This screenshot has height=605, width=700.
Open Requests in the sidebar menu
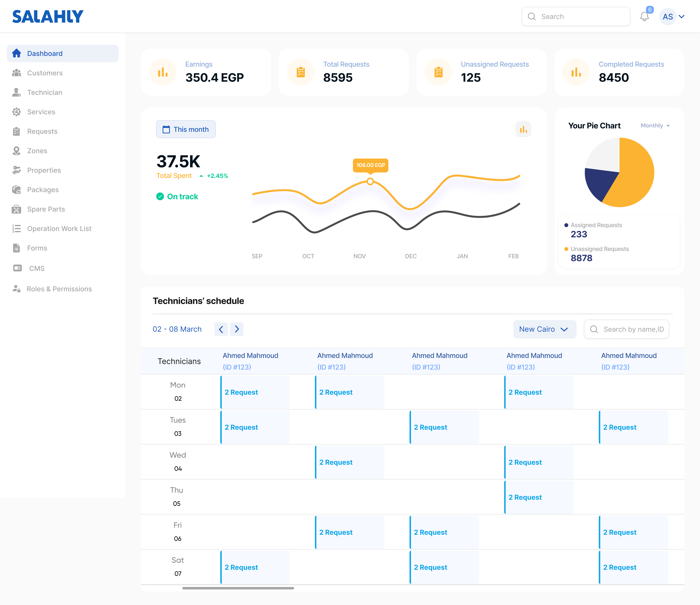[42, 131]
